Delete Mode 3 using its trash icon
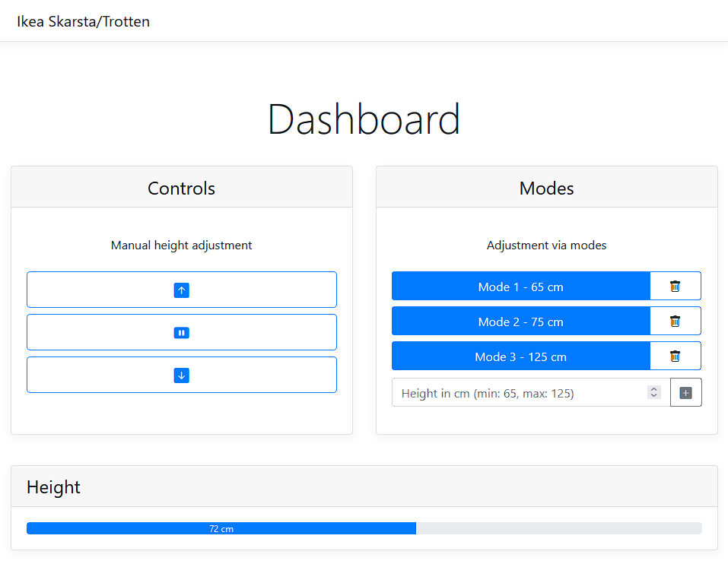The height and width of the screenshot is (564, 728). click(675, 356)
